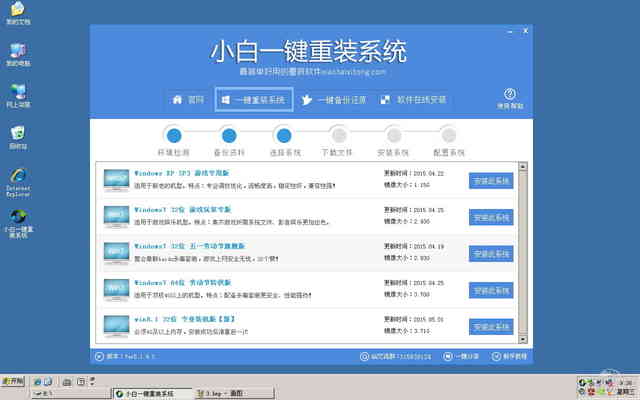Click the install system step circle
This screenshot has width=640, height=400.
click(x=393, y=135)
